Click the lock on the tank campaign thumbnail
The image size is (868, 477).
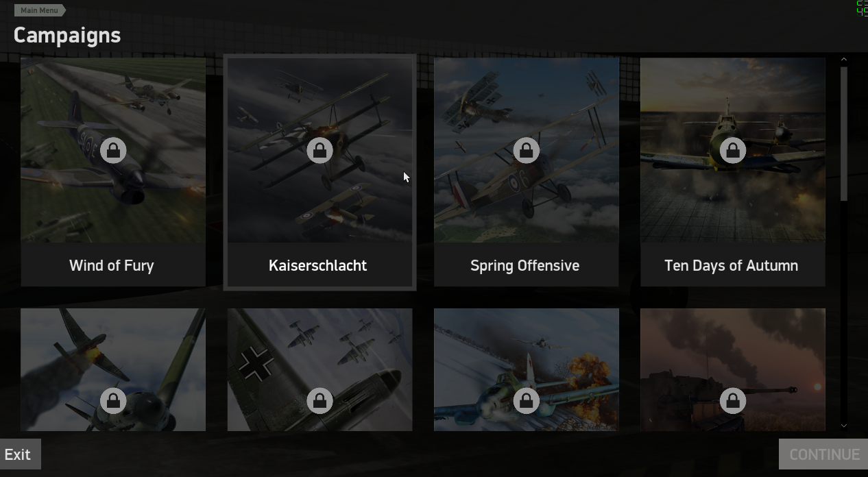click(733, 401)
